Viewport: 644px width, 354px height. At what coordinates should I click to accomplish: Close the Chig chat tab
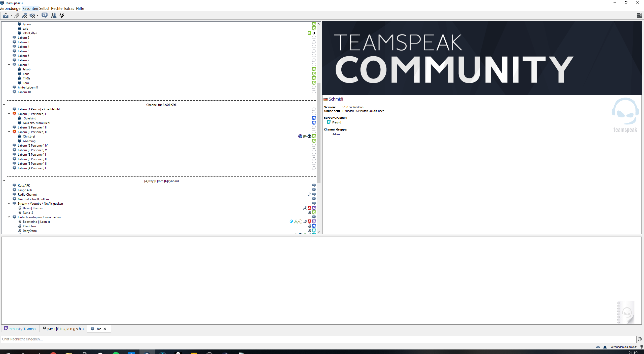point(105,329)
